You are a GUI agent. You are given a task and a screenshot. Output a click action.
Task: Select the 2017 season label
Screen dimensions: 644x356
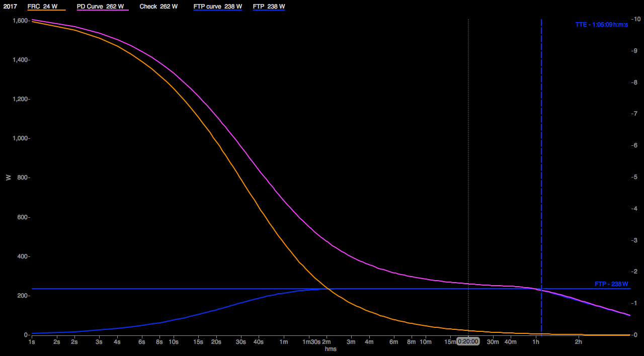tap(11, 7)
